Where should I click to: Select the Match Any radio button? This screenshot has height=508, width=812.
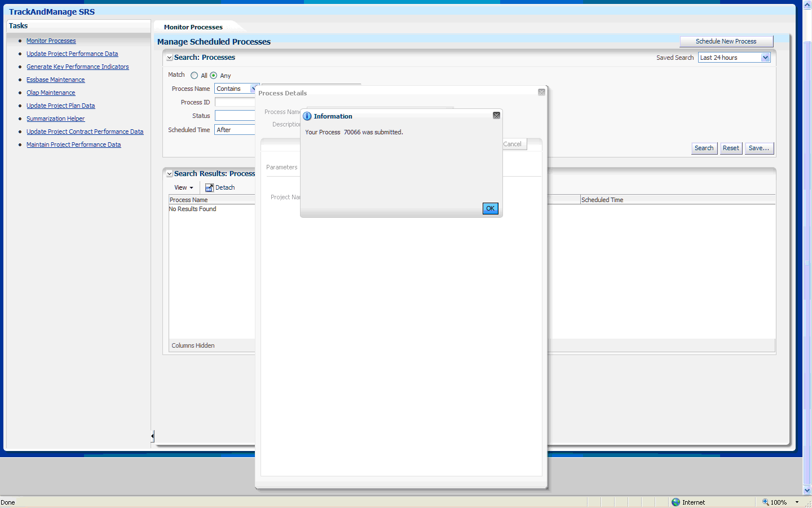pos(213,75)
